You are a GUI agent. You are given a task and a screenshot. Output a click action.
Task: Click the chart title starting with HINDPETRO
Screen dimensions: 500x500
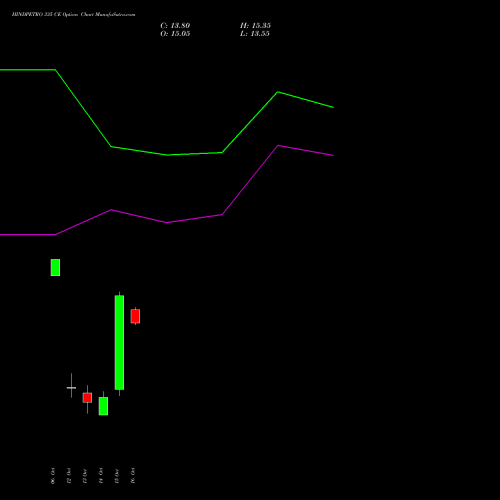74,15
